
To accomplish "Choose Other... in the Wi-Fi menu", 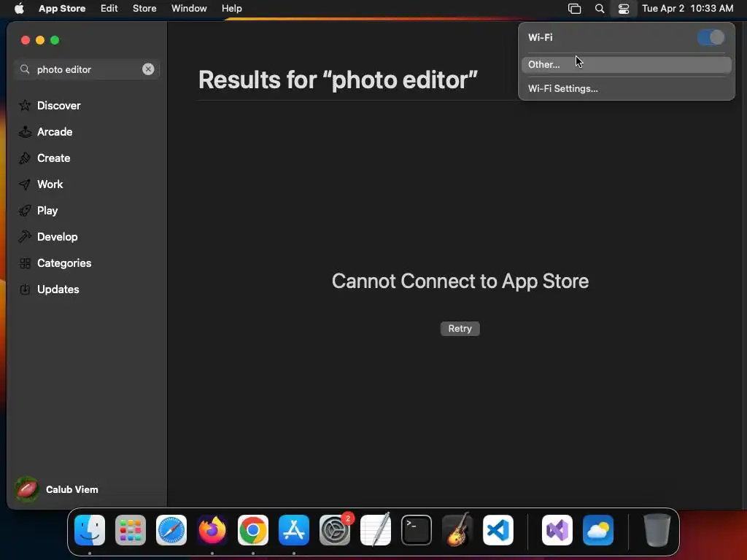I will tap(626, 64).
